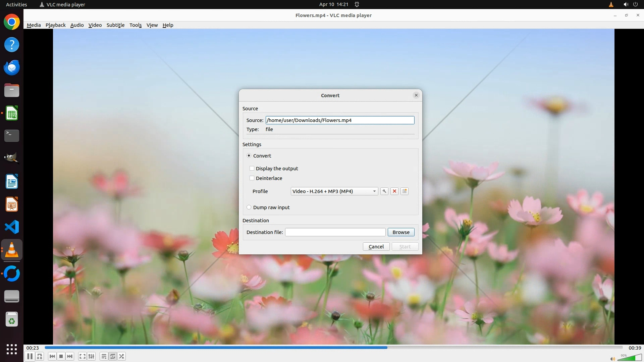Edit selected profile with the wrench icon
The image size is (644, 362).
coord(384,191)
